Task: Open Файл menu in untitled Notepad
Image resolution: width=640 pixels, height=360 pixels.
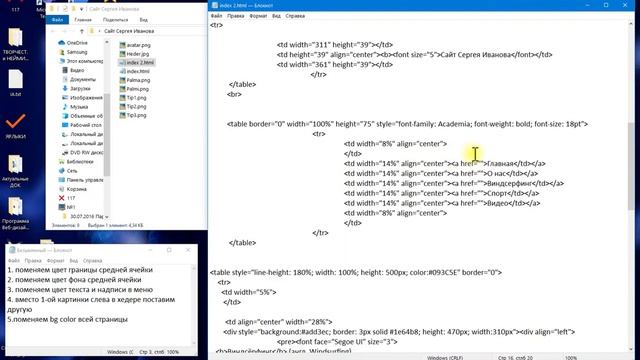Action: [14, 260]
